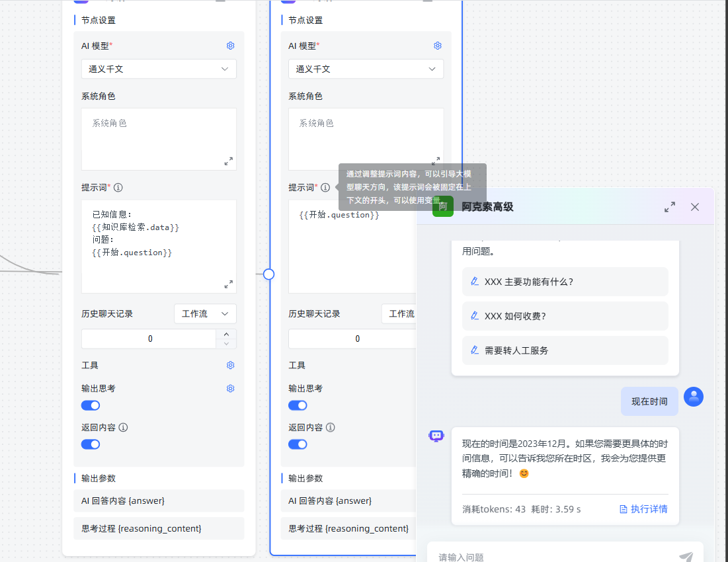Image resolution: width=728 pixels, height=562 pixels.
Task: Click the 耗时: 3.59 s stat text
Action: click(555, 509)
